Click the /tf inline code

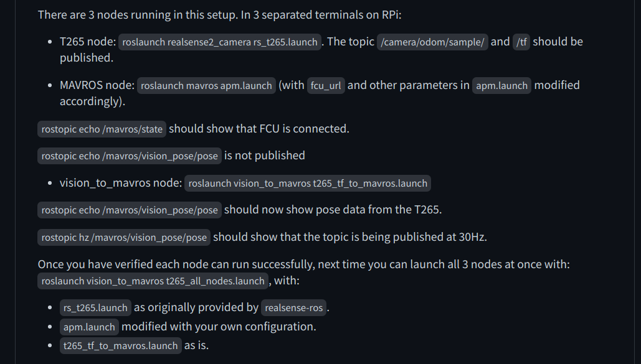[x=521, y=42]
